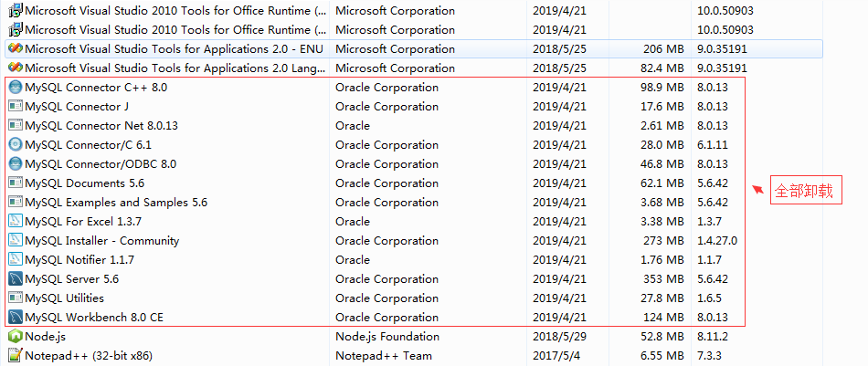The image size is (868, 366).
Task: Click the MySQL For Excel 1.3.7 icon
Action: pos(16,222)
